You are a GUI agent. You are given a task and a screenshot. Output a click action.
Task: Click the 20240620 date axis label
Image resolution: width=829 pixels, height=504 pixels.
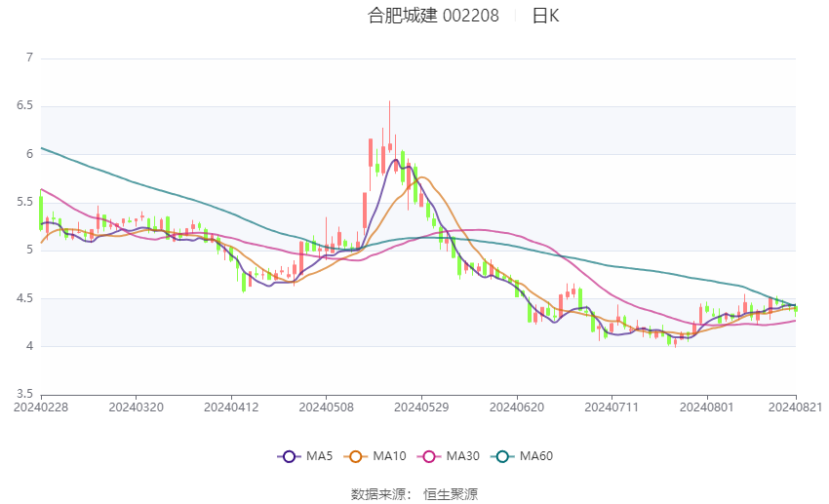(517, 407)
